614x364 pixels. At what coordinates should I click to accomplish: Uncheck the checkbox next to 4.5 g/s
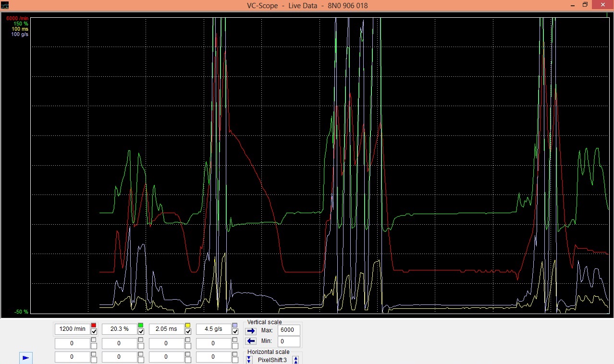click(x=235, y=332)
